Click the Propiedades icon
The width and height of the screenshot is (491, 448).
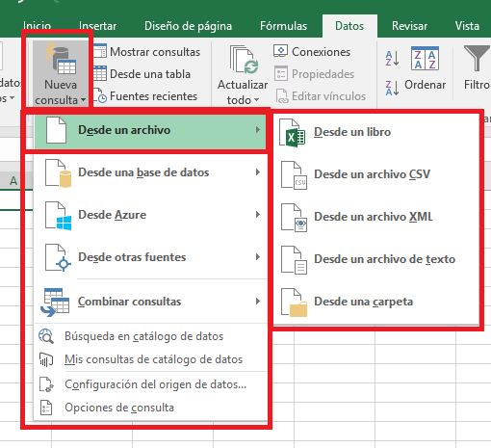click(281, 73)
